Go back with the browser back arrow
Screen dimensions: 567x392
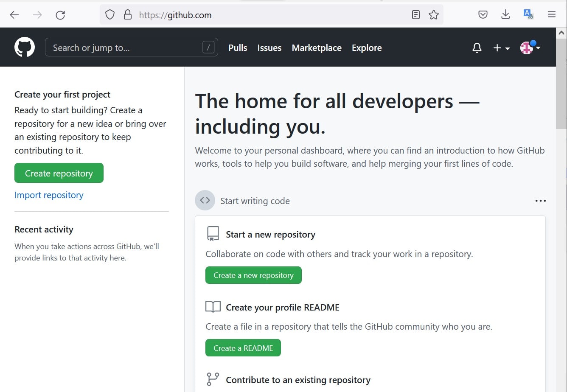[14, 15]
